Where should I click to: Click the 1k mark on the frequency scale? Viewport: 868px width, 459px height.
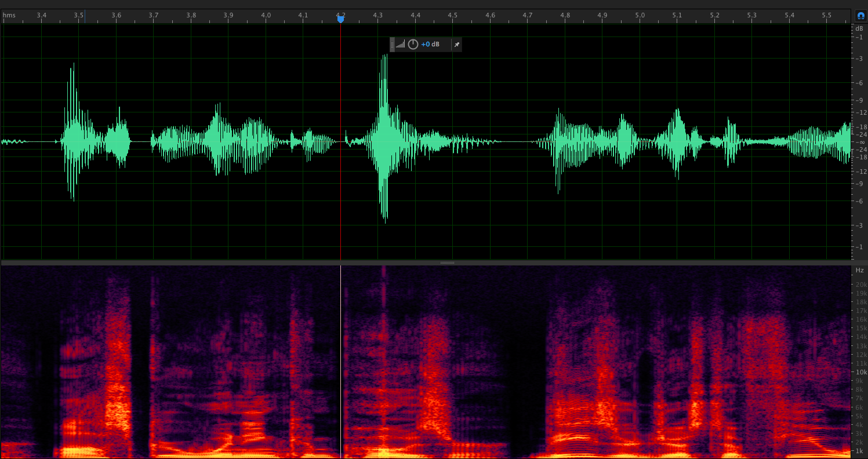pos(861,451)
